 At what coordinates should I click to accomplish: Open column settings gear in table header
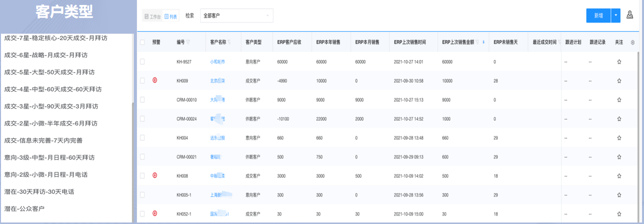pyautogui.click(x=633, y=43)
